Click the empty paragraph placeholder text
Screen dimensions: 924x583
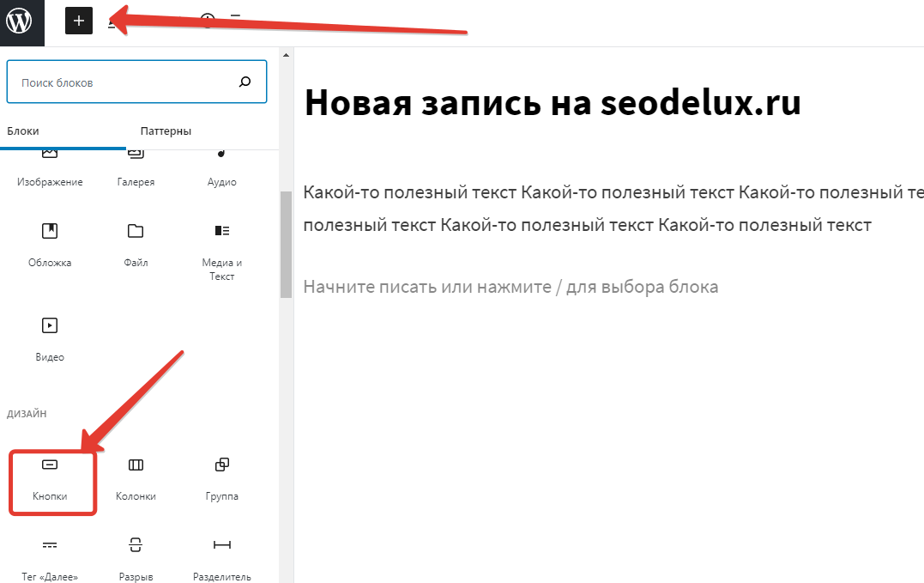[510, 287]
